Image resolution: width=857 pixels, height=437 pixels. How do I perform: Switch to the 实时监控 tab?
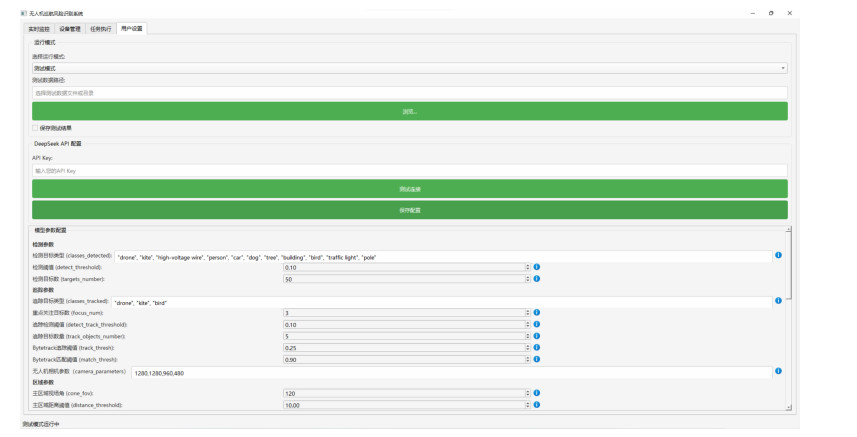pyautogui.click(x=40, y=29)
